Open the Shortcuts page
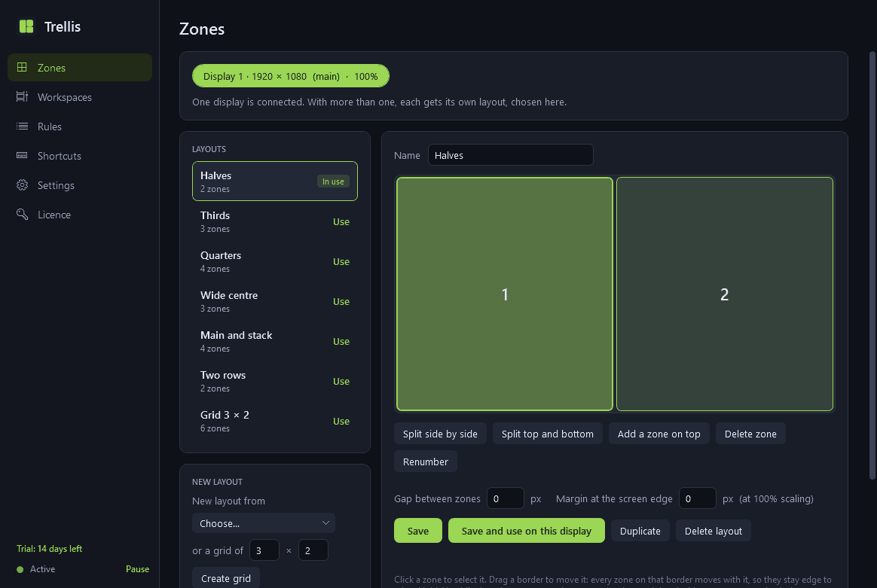The image size is (877, 588). [x=79, y=155]
